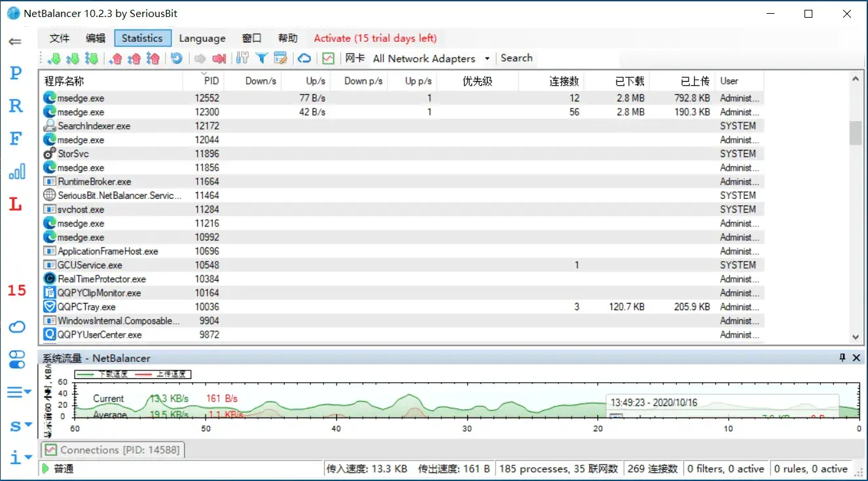Click the process list vertical scrollbar thumb
The height and width of the screenshot is (481, 868).
[855, 132]
